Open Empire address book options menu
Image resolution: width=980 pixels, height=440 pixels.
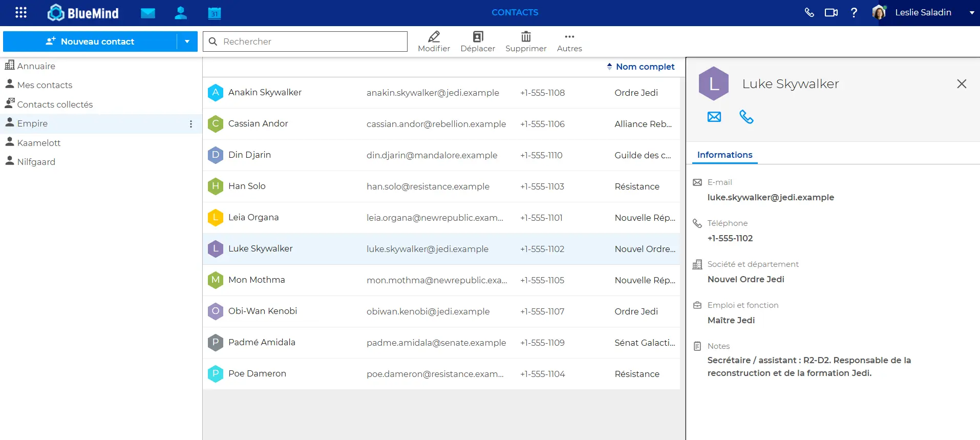click(x=191, y=124)
